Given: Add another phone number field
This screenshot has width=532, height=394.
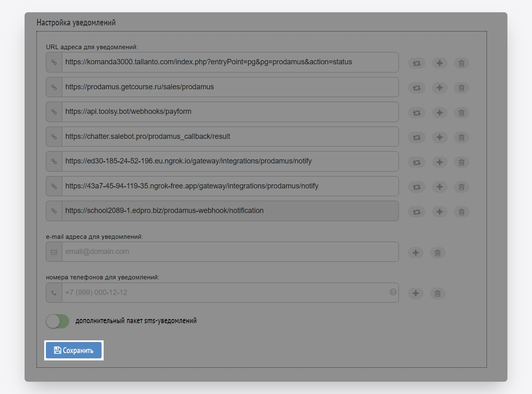Looking at the screenshot, I should click(x=415, y=293).
